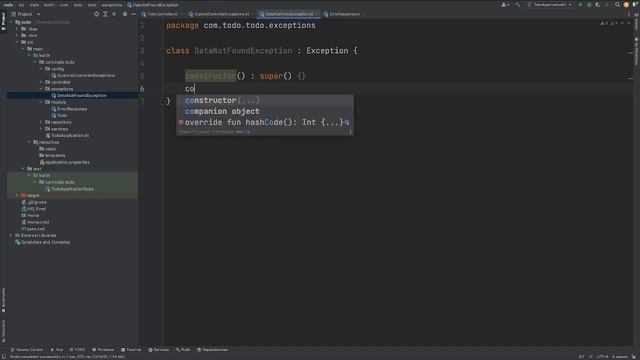Open the Problems tool window
Viewport: 640px width, 360px height.
(103, 350)
